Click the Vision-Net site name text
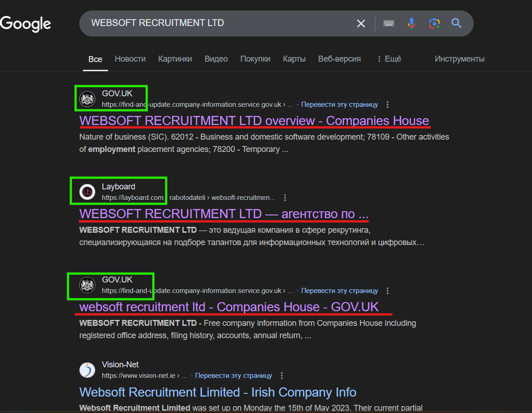 point(120,365)
